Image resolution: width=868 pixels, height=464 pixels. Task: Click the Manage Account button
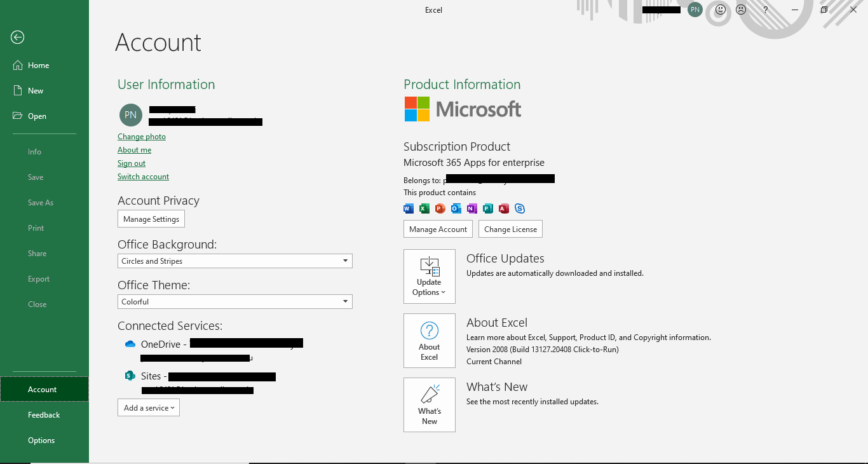(438, 229)
